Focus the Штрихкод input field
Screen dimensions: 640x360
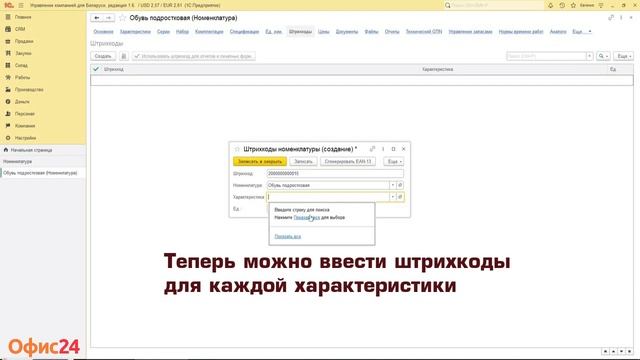[x=335, y=174]
